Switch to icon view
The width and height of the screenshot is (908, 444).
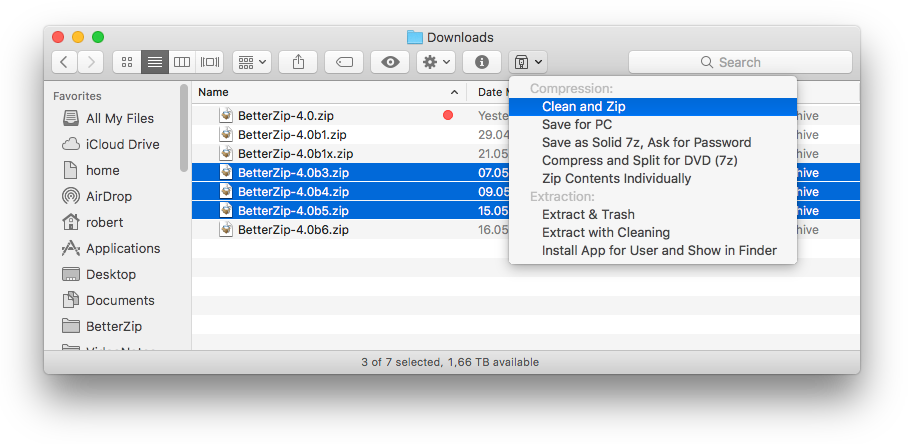(127, 62)
